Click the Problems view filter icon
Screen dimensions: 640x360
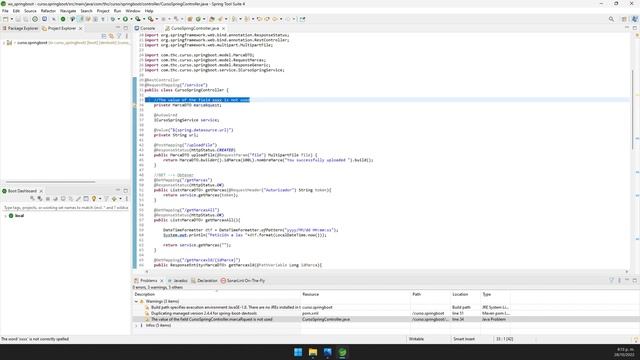(611, 280)
